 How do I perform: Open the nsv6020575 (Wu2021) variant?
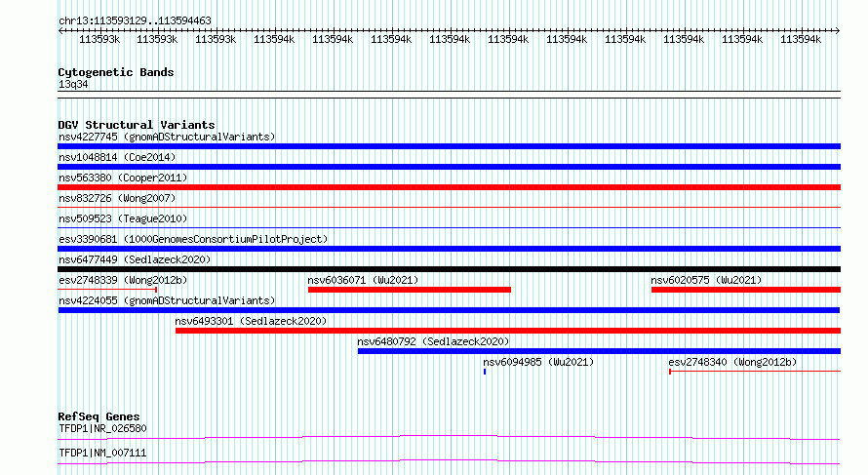746,290
